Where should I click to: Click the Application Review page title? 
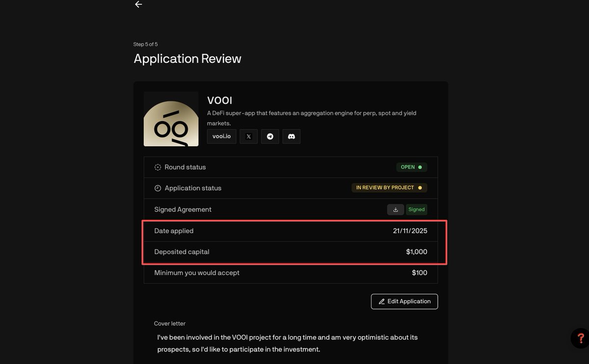point(187,59)
